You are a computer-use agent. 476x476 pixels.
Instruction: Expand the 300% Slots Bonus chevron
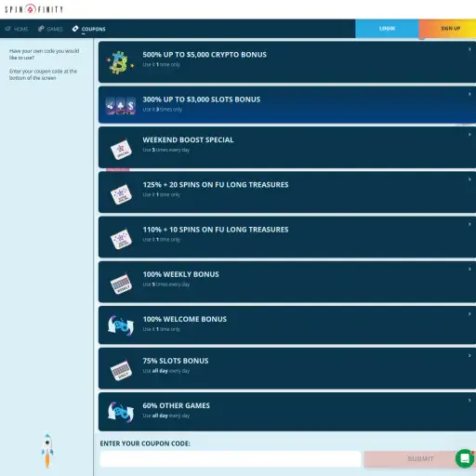pos(469,94)
